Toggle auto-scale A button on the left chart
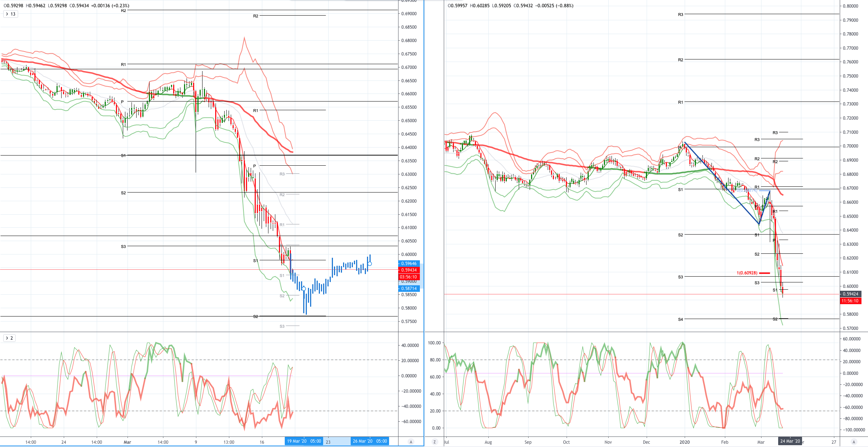Image resolution: width=868 pixels, height=447 pixels. [x=411, y=442]
